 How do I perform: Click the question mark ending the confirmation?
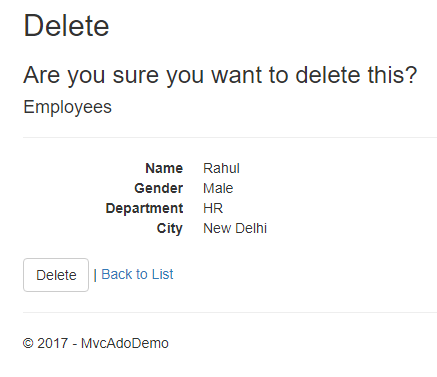[411, 74]
